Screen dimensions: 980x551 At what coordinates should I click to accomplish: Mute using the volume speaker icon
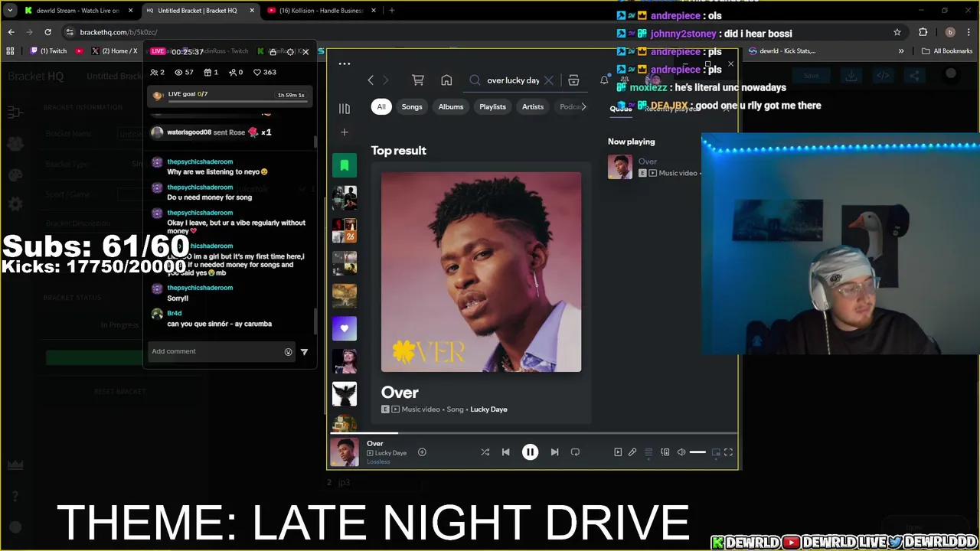tap(681, 452)
